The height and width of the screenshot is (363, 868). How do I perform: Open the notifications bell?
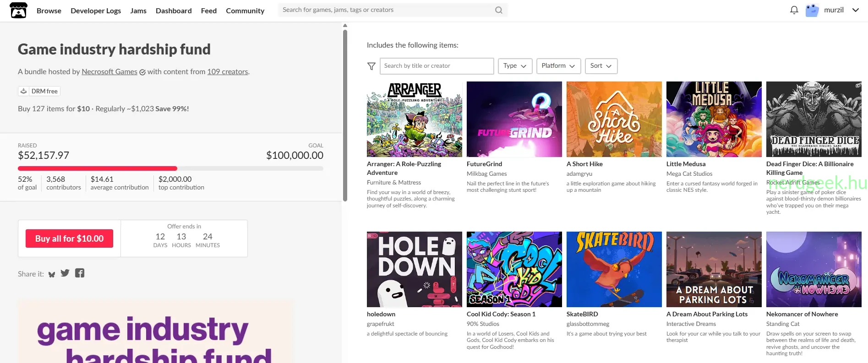pos(794,10)
